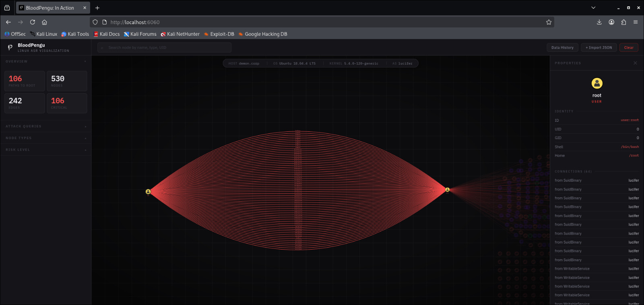This screenshot has width=644, height=305.
Task: Click the Import JSON button
Action: click(x=599, y=47)
